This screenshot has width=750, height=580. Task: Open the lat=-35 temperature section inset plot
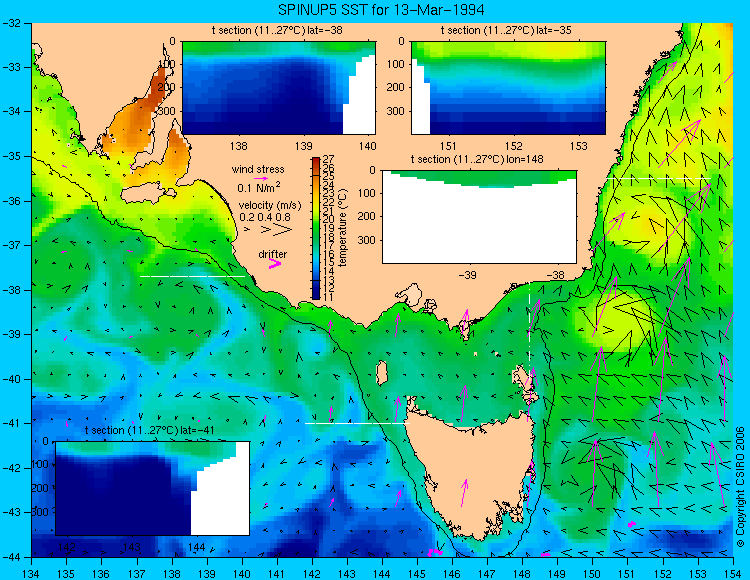click(508, 88)
